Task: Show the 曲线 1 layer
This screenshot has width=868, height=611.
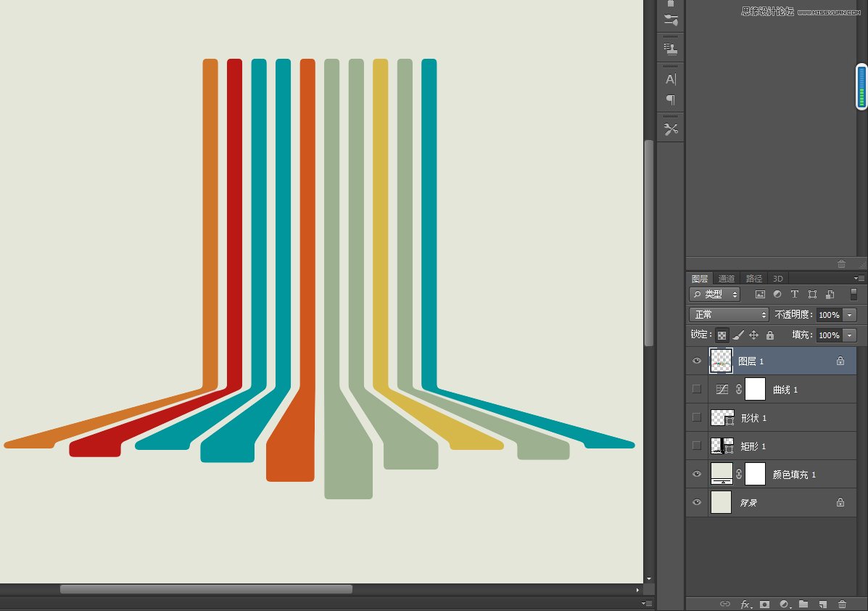Action: click(697, 390)
